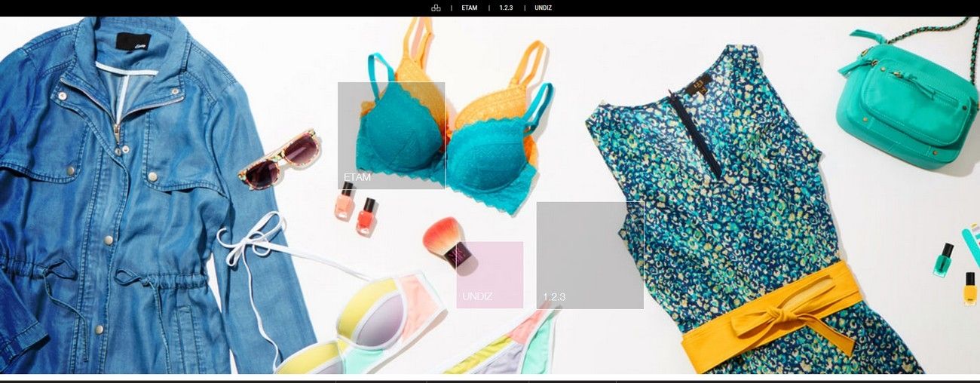Open the 1.2.3 link in the top bar

[506, 8]
